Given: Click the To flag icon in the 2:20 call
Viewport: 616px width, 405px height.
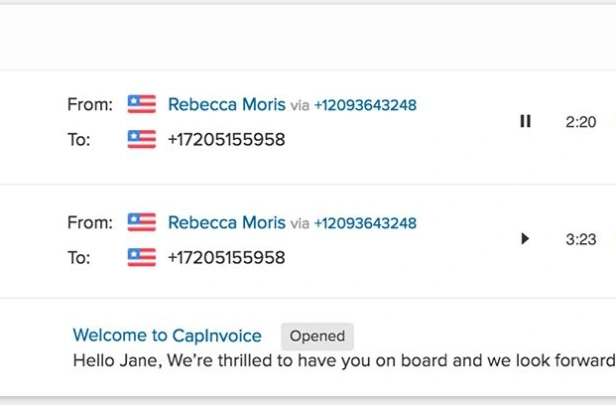Looking at the screenshot, I should [x=142, y=139].
